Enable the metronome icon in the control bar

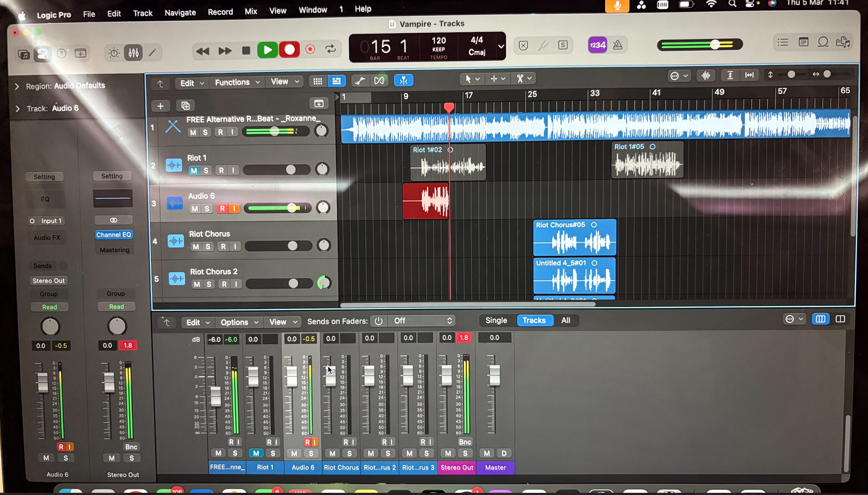618,44
